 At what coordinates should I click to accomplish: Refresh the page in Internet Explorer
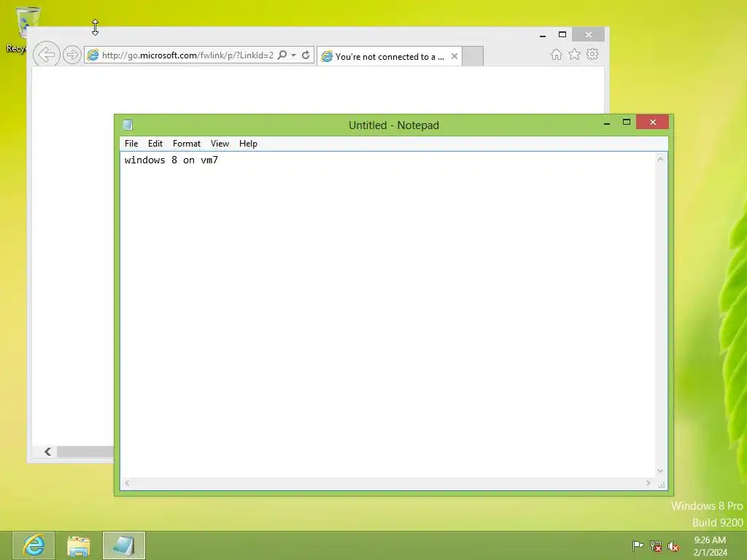[306, 55]
